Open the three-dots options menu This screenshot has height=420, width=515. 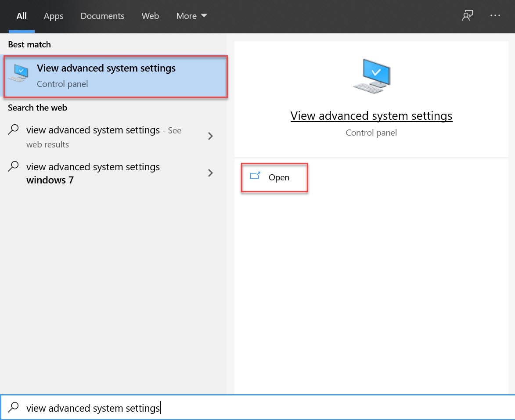[x=495, y=15]
